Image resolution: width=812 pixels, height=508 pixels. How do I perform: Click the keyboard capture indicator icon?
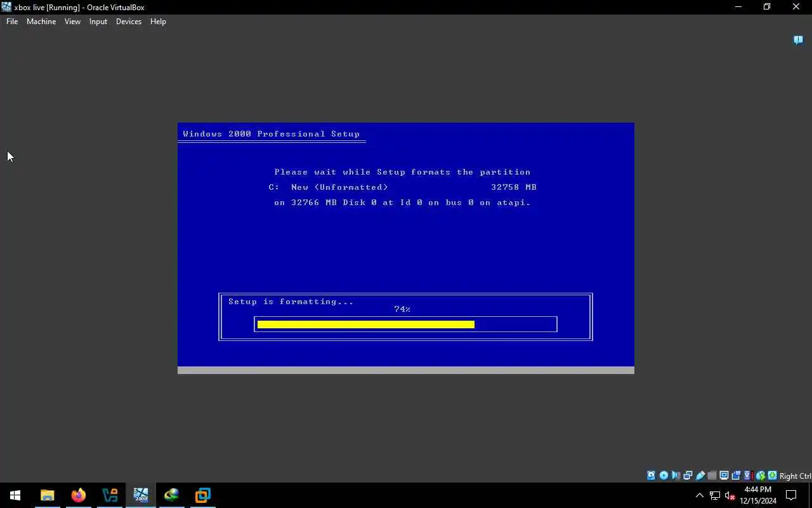point(772,476)
